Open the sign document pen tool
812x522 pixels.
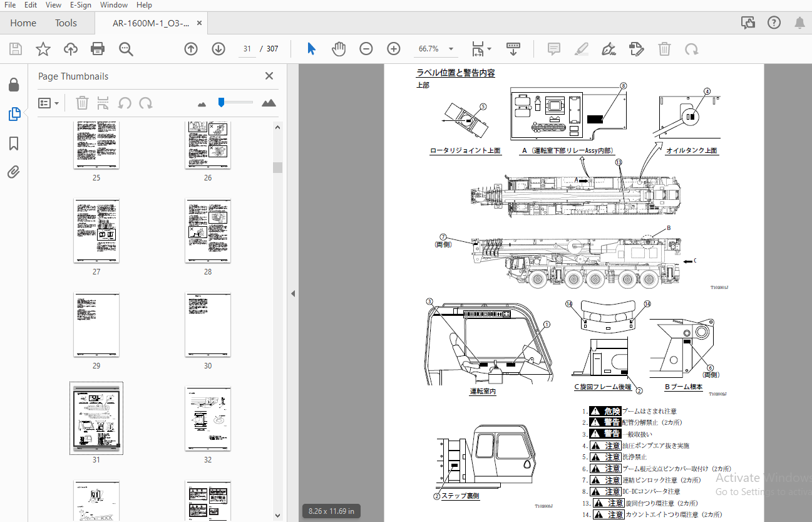[x=609, y=49]
